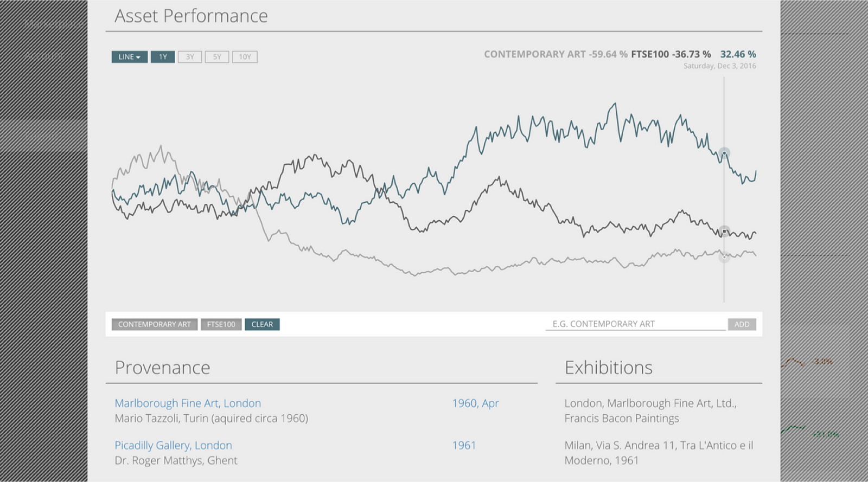Image resolution: width=868 pixels, height=482 pixels.
Task: Click teal line data point marker
Action: (724, 153)
